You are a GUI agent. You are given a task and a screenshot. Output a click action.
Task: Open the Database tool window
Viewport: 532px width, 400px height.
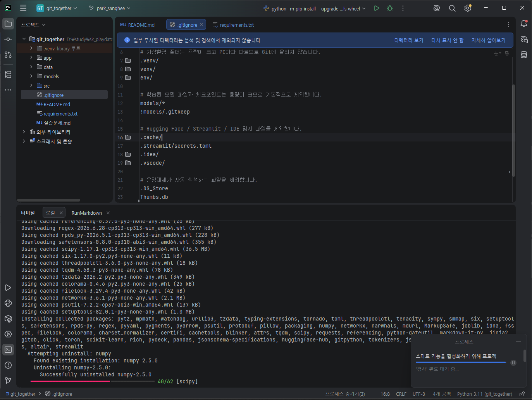tap(524, 55)
